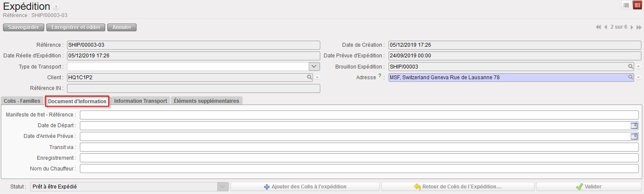The width and height of the screenshot is (644, 194).
Task: Click Ajouter des Colis à l'expédition
Action: point(305,187)
